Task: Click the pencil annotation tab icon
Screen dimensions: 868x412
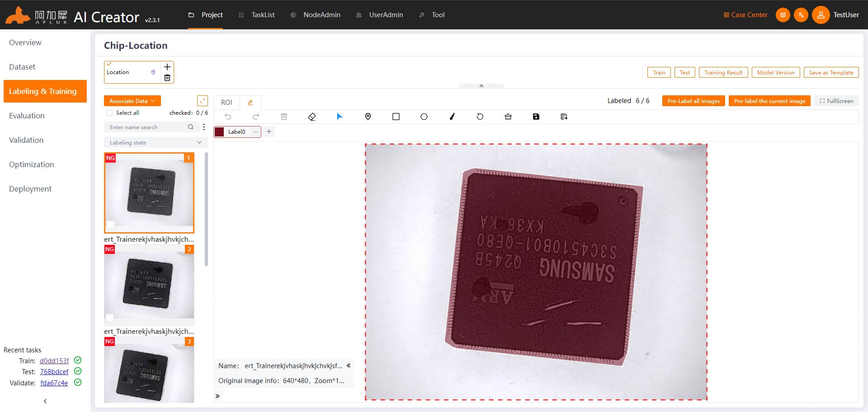Action: [250, 103]
